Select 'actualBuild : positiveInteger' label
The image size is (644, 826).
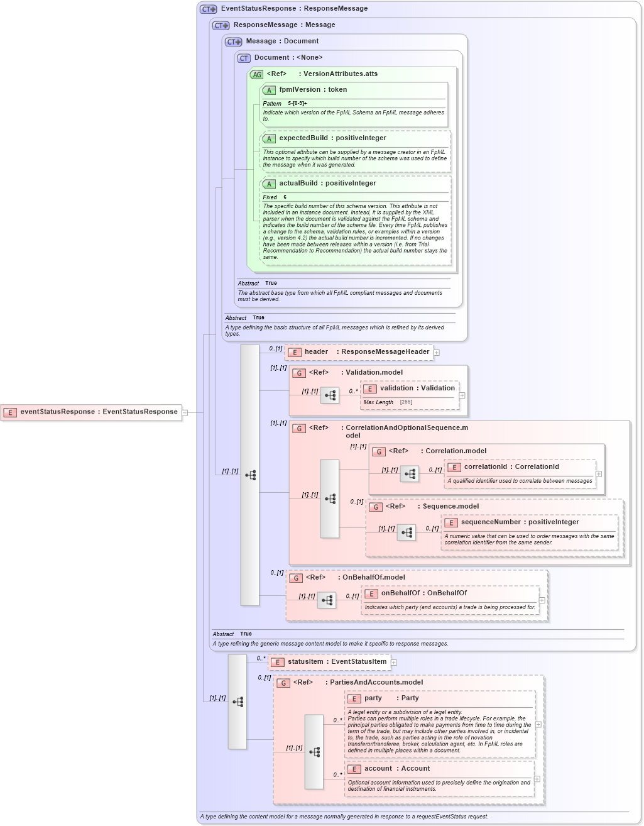(x=328, y=184)
